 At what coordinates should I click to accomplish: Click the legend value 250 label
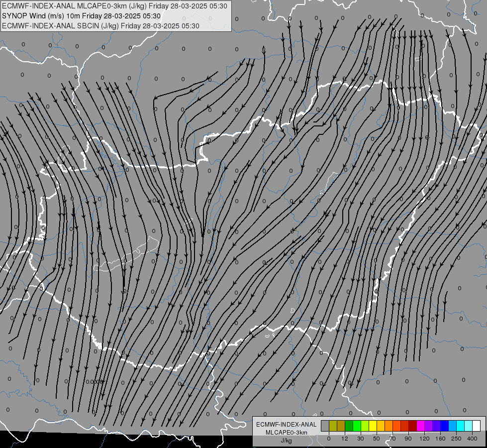[x=456, y=439]
